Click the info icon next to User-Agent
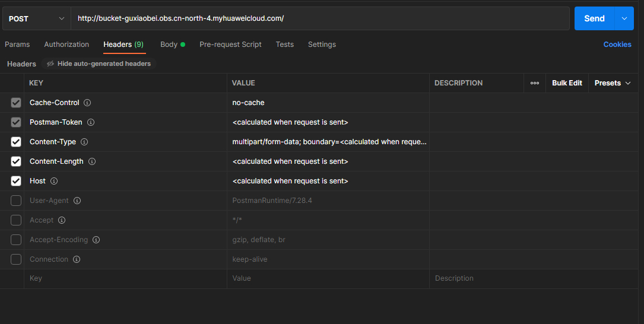644x324 pixels. pyautogui.click(x=77, y=201)
